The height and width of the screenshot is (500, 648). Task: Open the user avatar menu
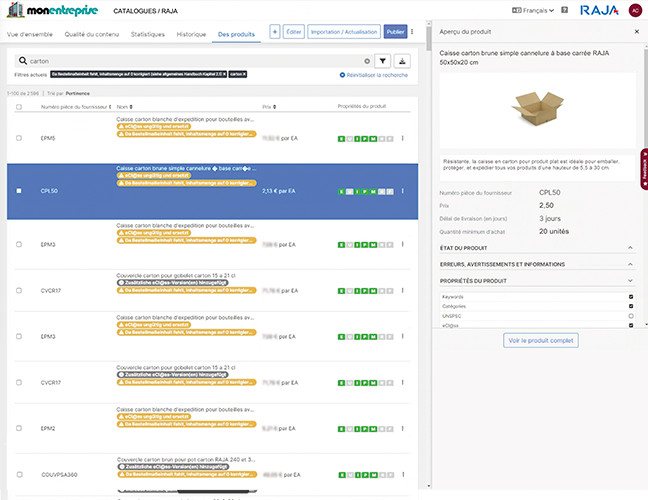pos(635,10)
